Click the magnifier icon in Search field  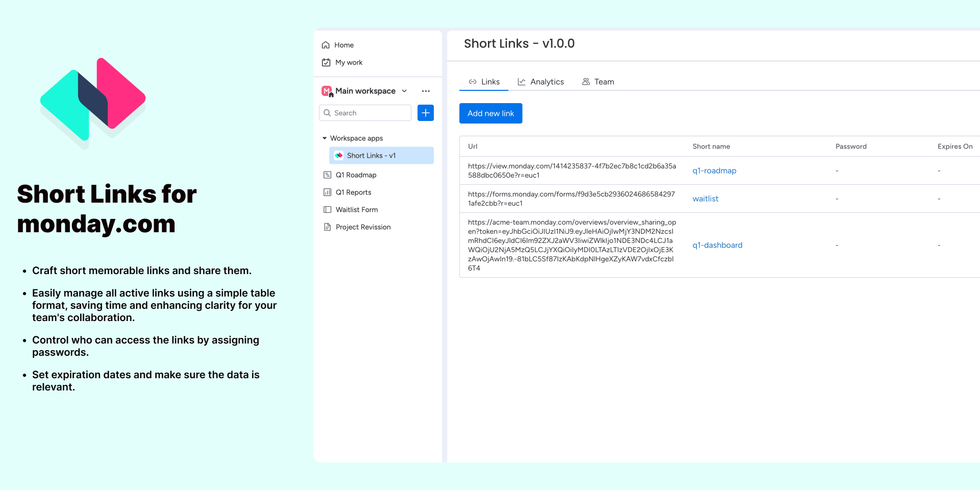tap(328, 113)
